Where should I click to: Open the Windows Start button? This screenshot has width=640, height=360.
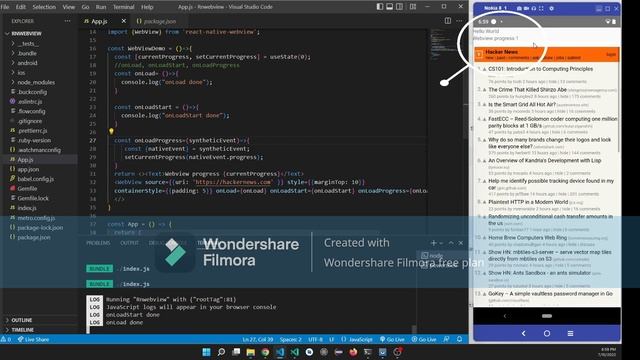coord(206,352)
